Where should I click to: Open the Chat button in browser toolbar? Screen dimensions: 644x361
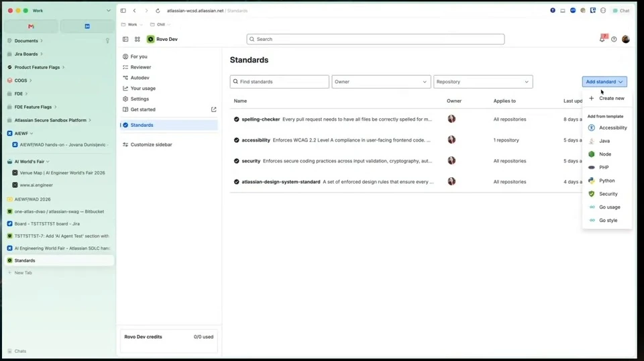621,11
